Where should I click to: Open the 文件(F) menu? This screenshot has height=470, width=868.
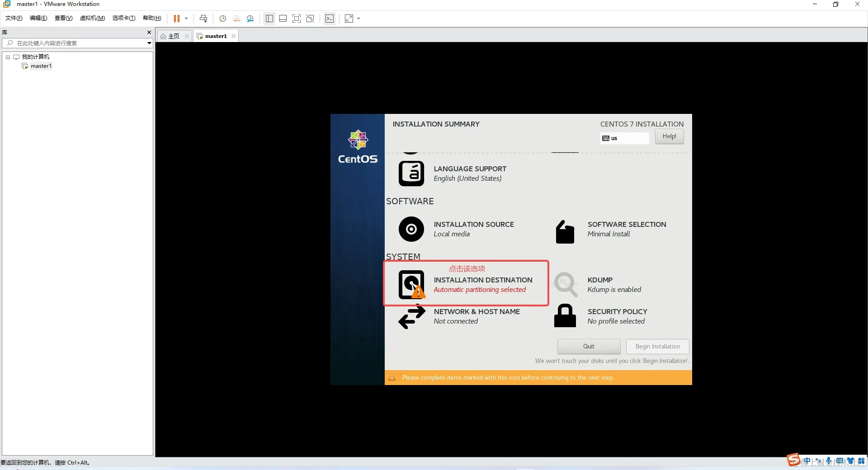[x=14, y=18]
